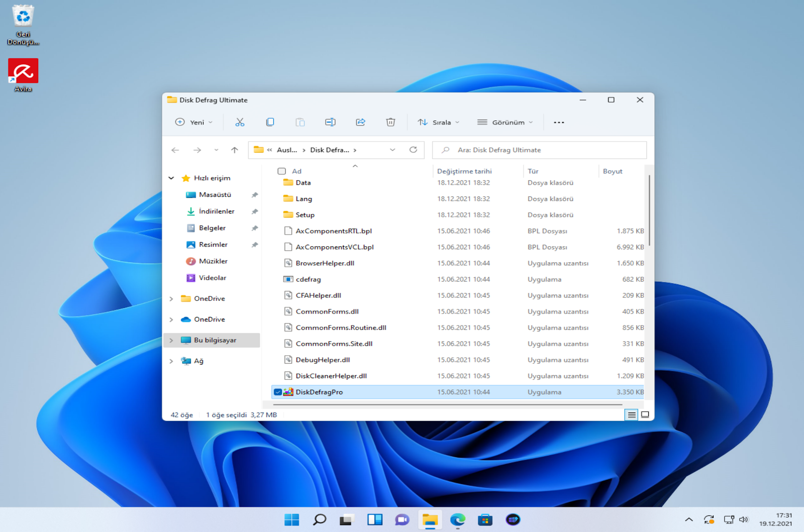
Task: Toggle the select-all checkbox beside Ad
Action: (x=282, y=171)
